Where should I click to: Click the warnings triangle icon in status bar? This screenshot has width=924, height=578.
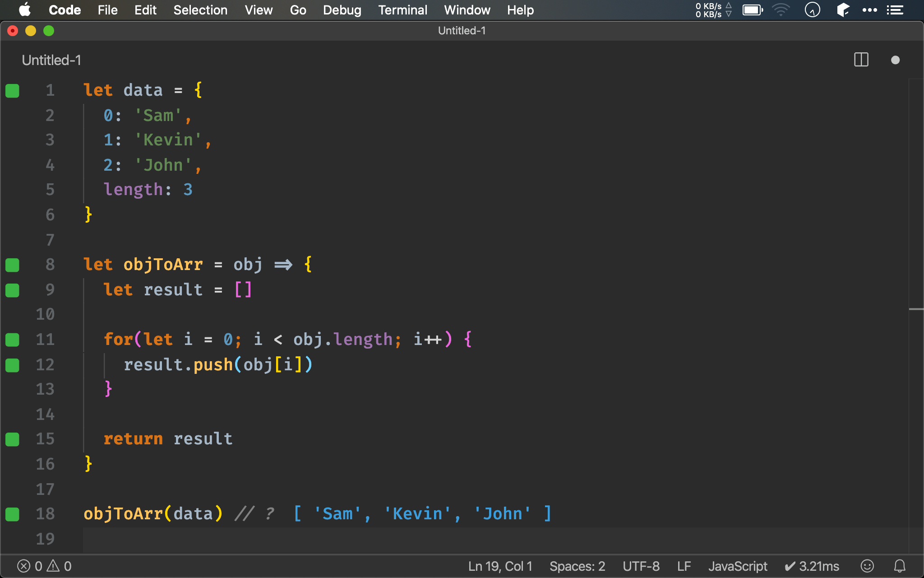(53, 566)
